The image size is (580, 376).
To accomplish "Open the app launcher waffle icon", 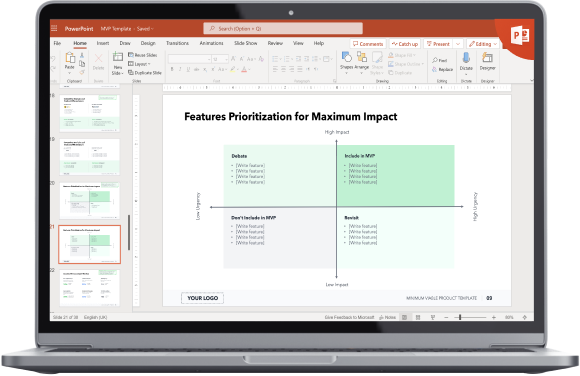I will 54,28.
